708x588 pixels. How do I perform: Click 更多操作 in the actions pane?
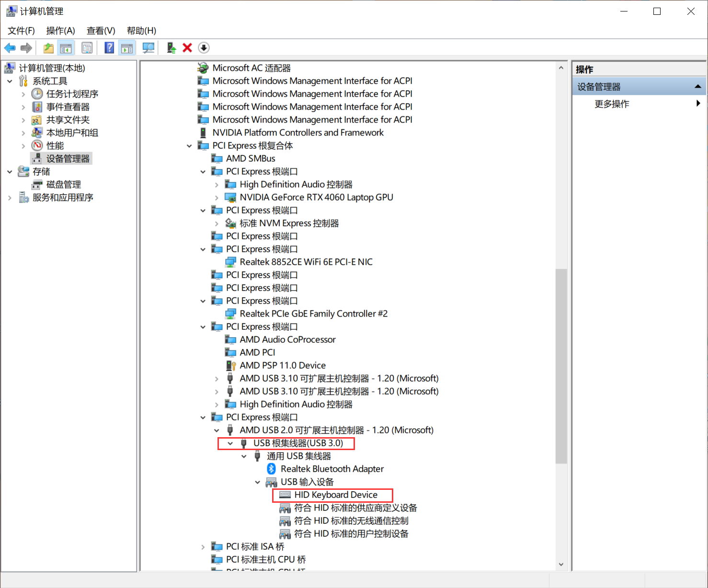(612, 104)
